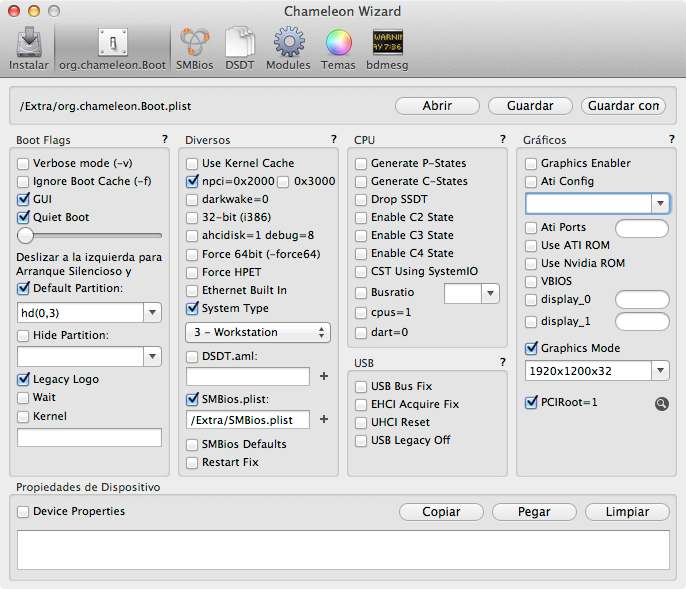
Task: Select the org.chameleon.Boot toolbar icon
Action: coord(112,48)
